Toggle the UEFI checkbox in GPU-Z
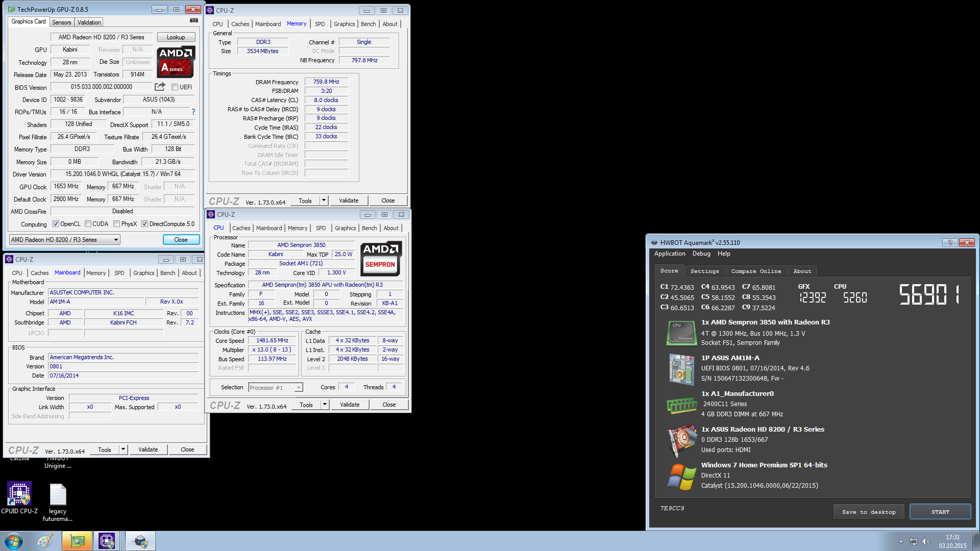This screenshot has width=980, height=551. (175, 87)
